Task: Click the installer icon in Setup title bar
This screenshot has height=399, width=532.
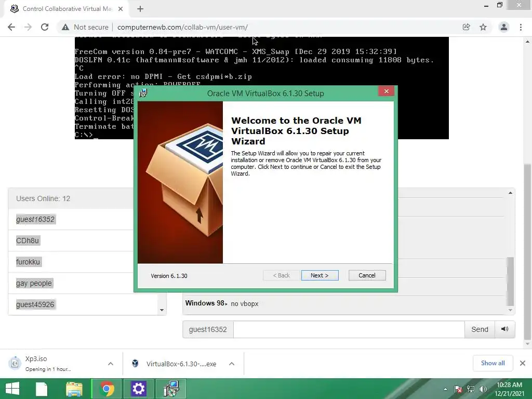Action: [143, 93]
